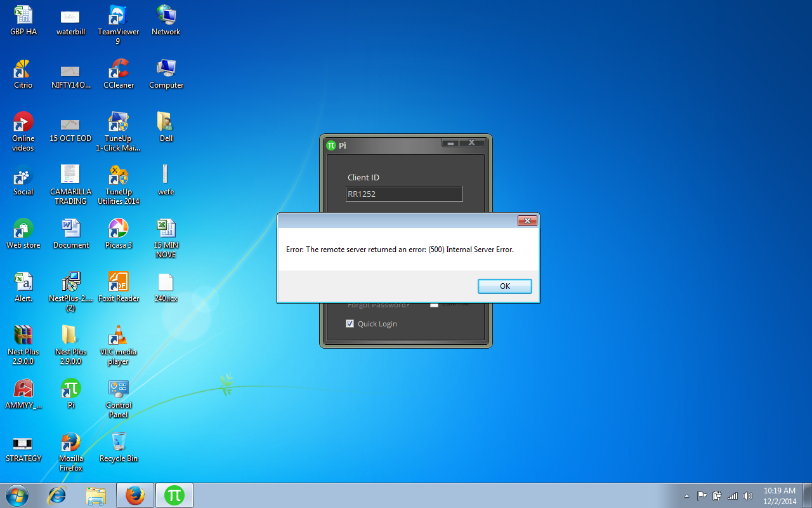Open the volume speaker tray icon
The image size is (812, 508).
point(748,496)
